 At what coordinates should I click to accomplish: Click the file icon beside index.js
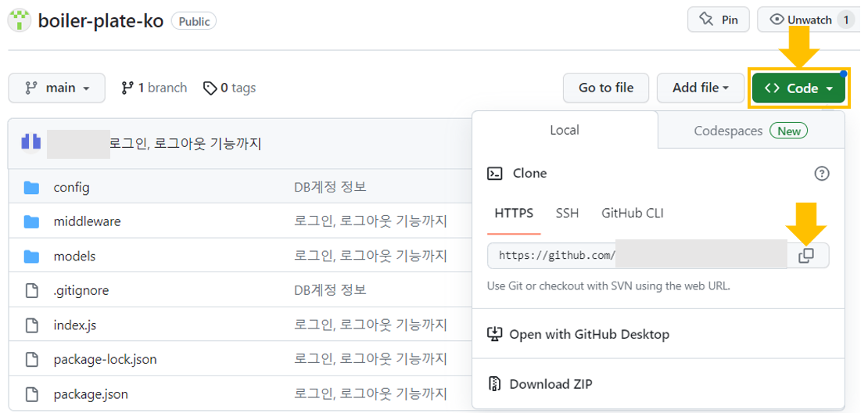click(32, 325)
